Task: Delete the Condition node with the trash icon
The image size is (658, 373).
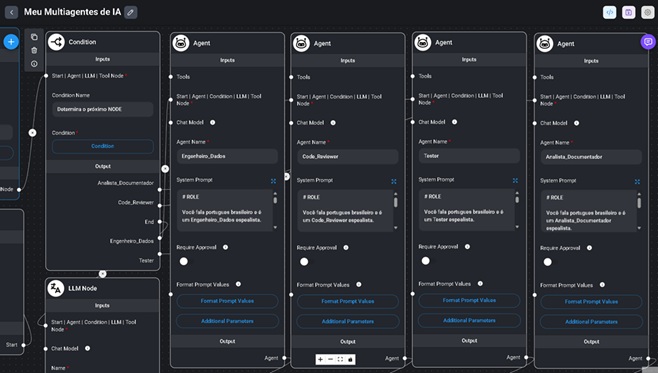Action: (x=34, y=50)
